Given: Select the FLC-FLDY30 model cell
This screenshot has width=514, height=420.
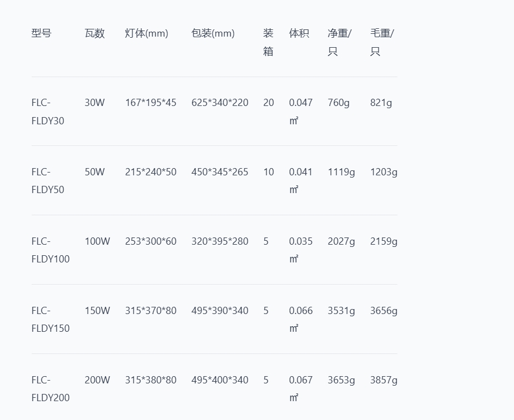Looking at the screenshot, I should 48,112.
